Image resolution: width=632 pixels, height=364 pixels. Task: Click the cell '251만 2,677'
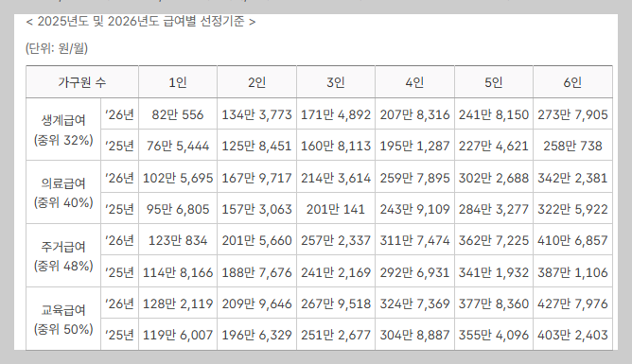tap(336, 335)
